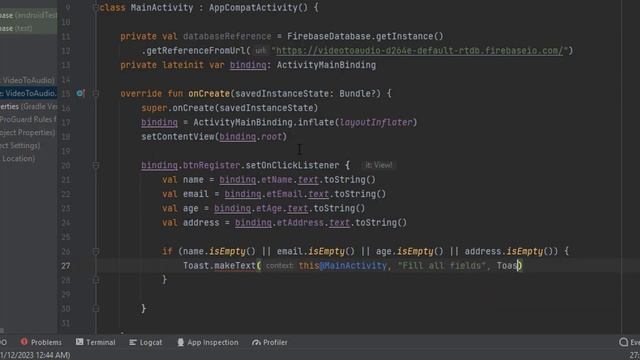Click setContentView call
Image resolution: width=640 pixels, height=360 pixels.
[x=178, y=137]
